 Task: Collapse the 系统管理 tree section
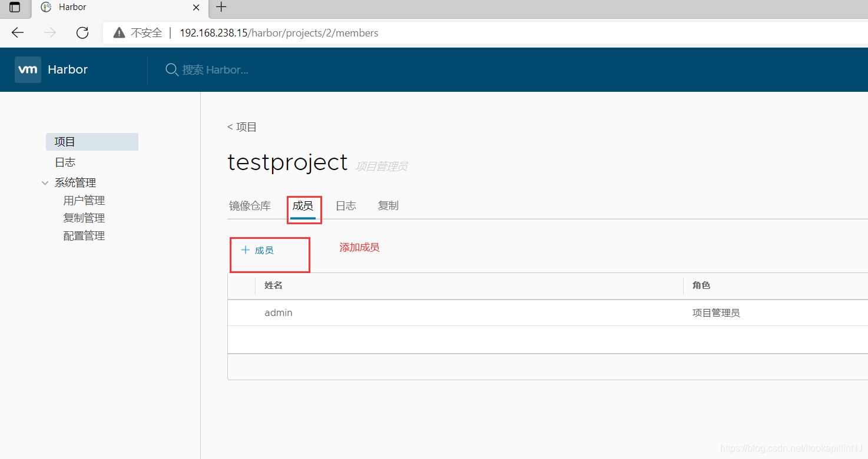pyautogui.click(x=45, y=183)
